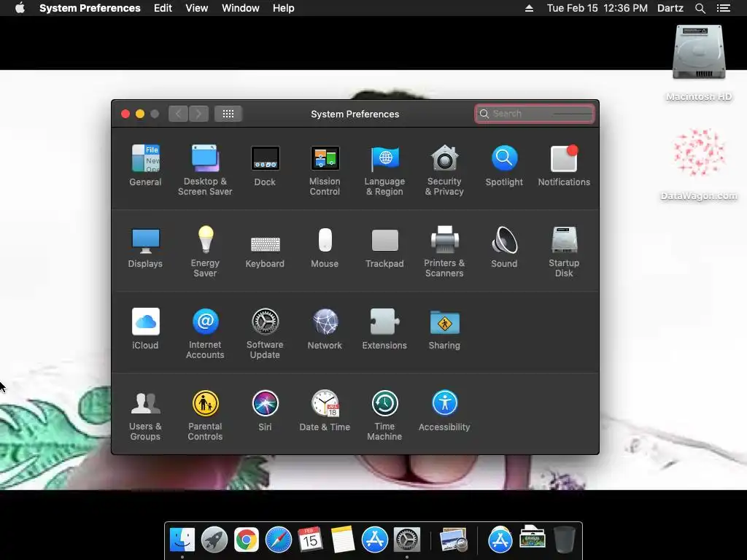Open the Notifications preference pane
Screen dimensions: 747x560
tap(564, 165)
